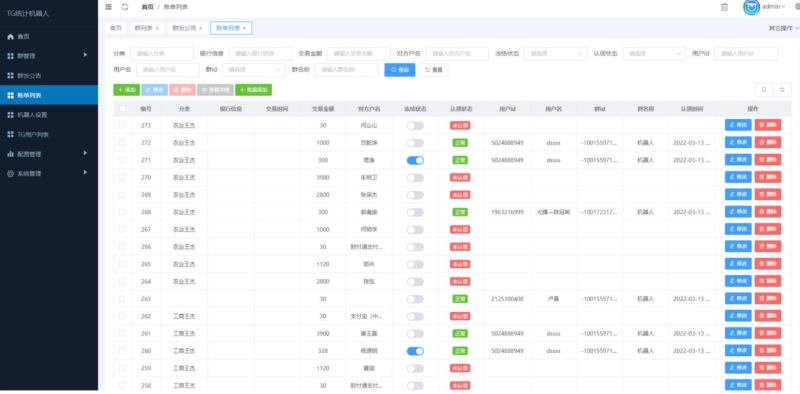Viewport: 800px width, 394px height.
Task: Open the home item in the sidebar
Action: pos(48,37)
